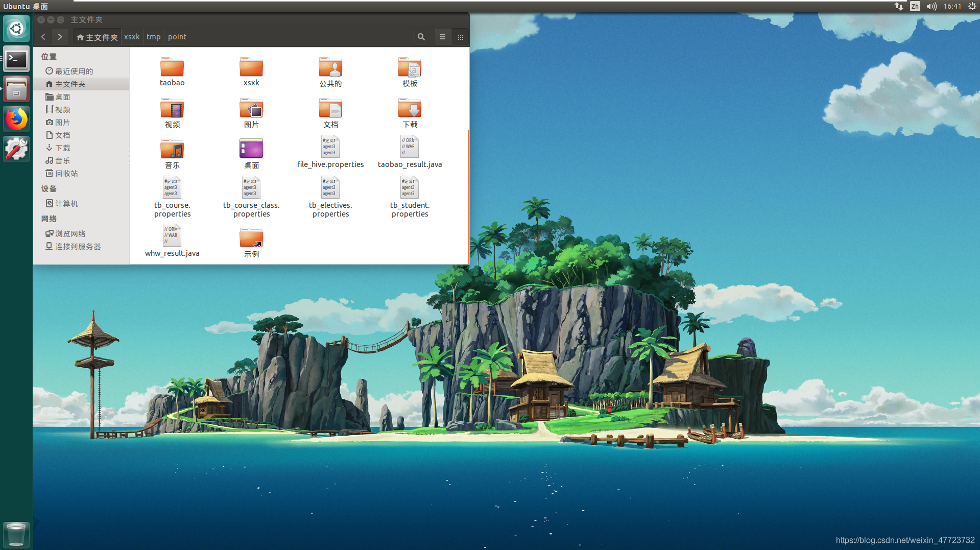Image resolution: width=980 pixels, height=550 pixels.
Task: Open the volume indicator
Action: click(931, 6)
